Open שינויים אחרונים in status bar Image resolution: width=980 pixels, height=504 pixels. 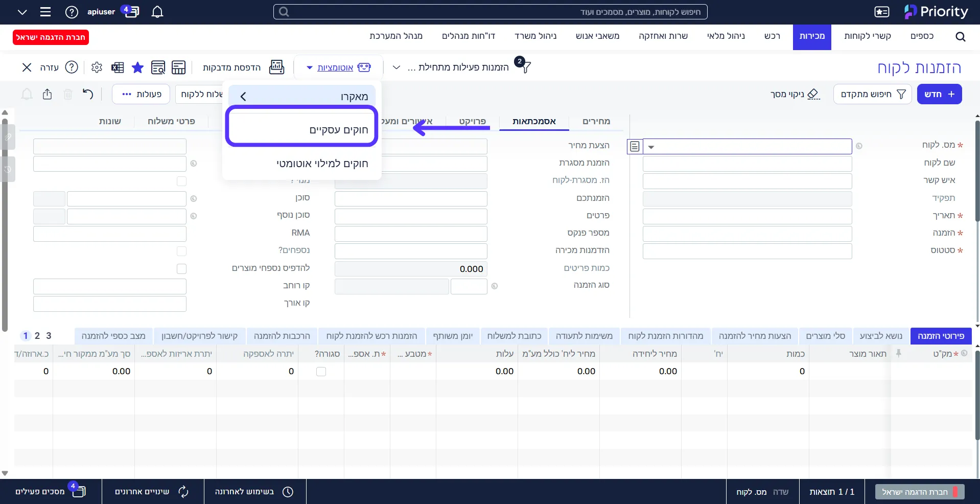(153, 492)
